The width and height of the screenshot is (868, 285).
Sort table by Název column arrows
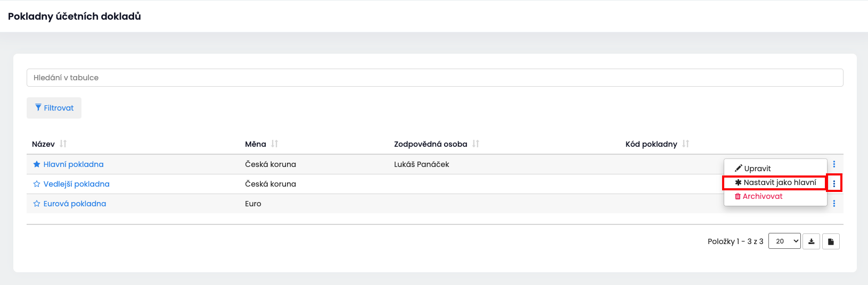(63, 144)
